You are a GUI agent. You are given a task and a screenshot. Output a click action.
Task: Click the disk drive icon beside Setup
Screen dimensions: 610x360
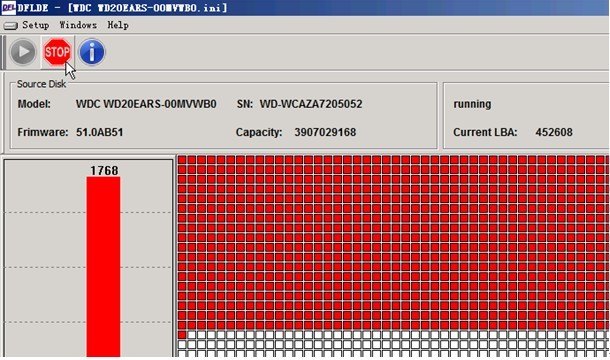[11, 26]
